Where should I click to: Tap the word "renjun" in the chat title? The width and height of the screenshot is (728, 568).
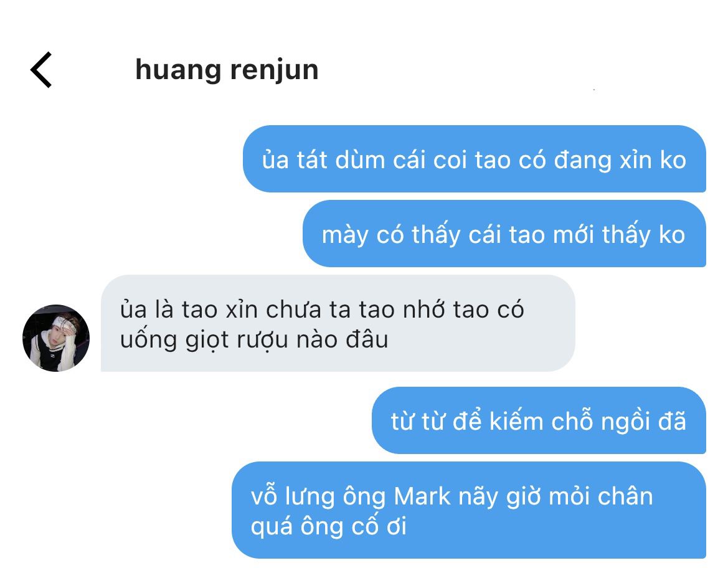tap(274, 70)
